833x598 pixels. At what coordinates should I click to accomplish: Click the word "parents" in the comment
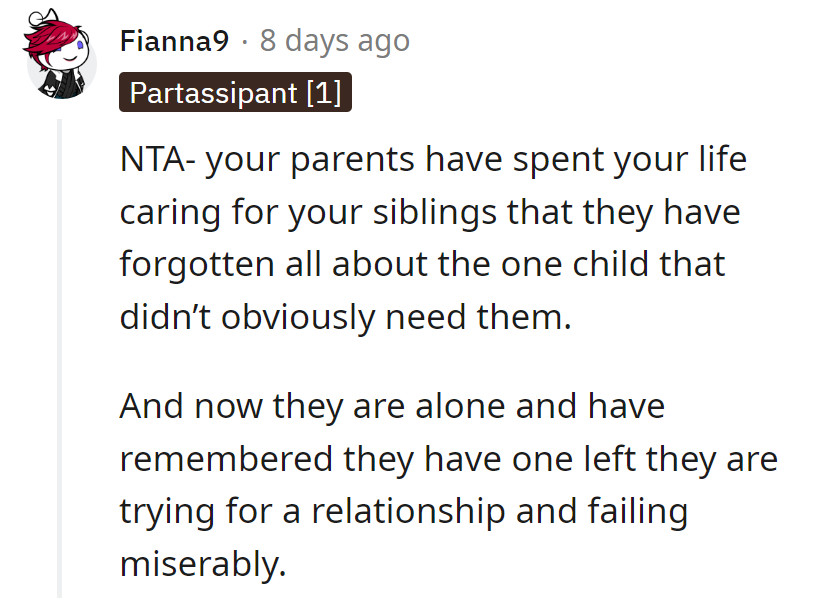(x=349, y=161)
